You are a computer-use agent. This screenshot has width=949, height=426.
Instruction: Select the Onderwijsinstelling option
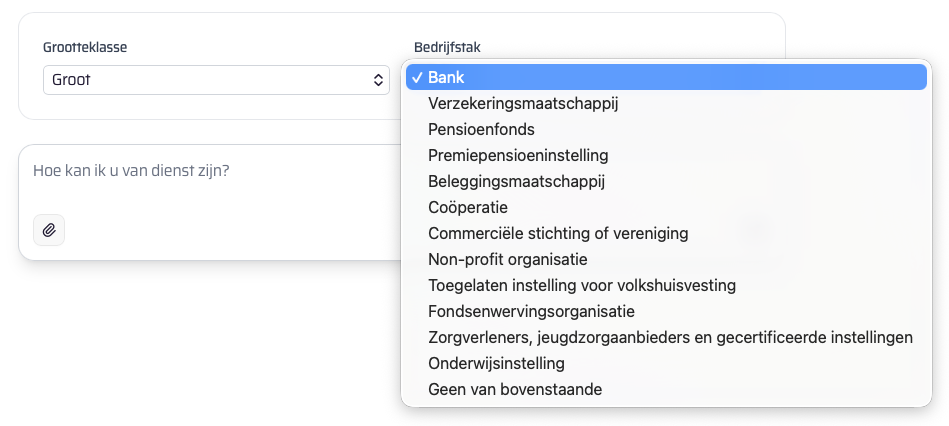click(x=496, y=363)
